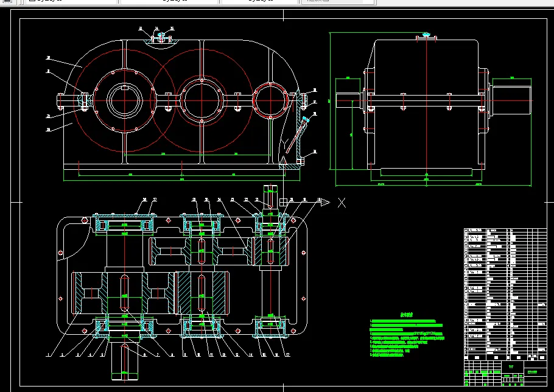The width and height of the screenshot is (554, 392).
Task: Select the input shaft end above section view
Action: tap(270, 197)
